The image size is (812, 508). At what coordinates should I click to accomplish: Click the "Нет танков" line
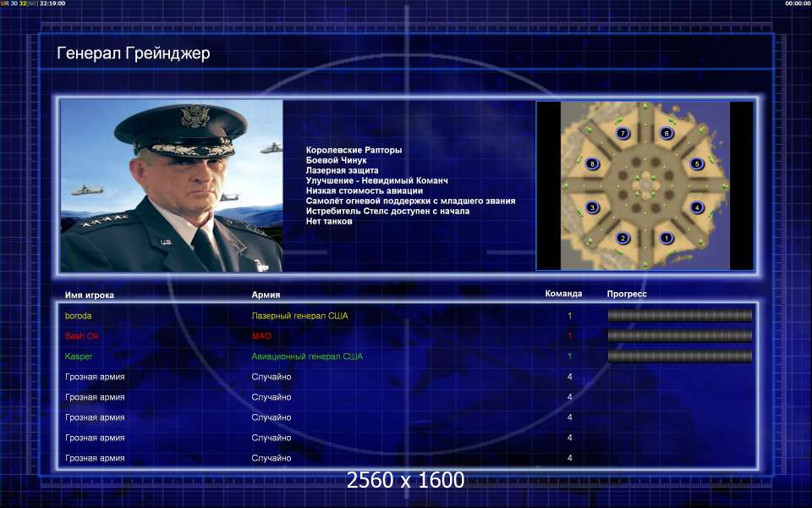click(329, 221)
